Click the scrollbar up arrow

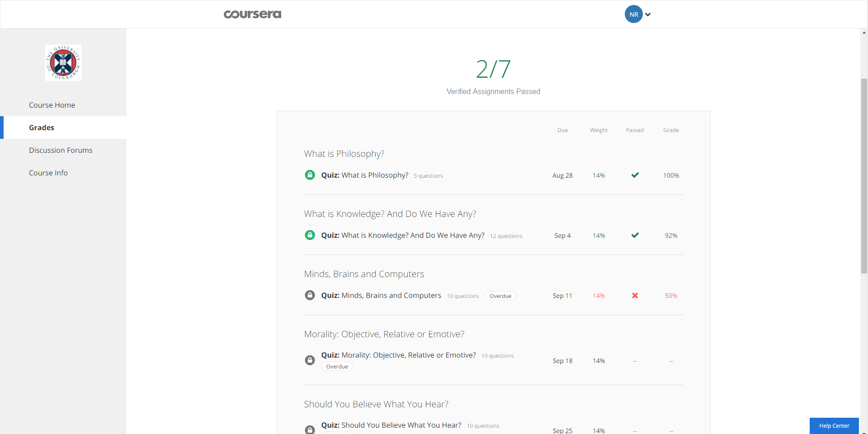[x=863, y=32]
